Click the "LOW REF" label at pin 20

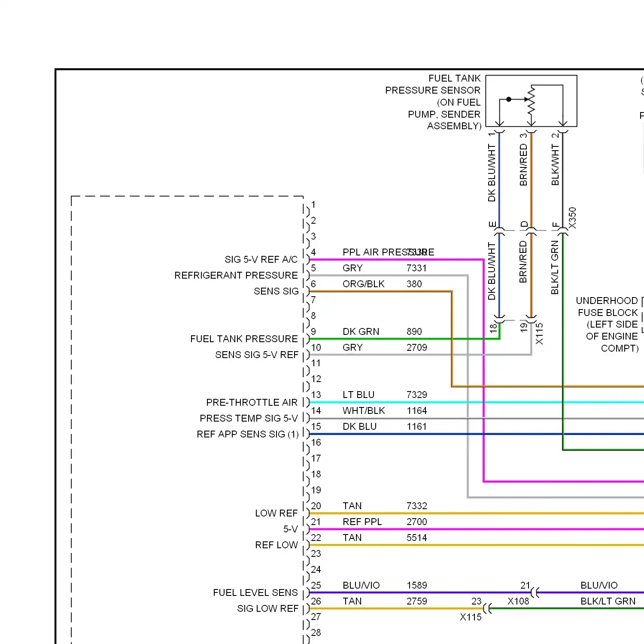point(276,513)
